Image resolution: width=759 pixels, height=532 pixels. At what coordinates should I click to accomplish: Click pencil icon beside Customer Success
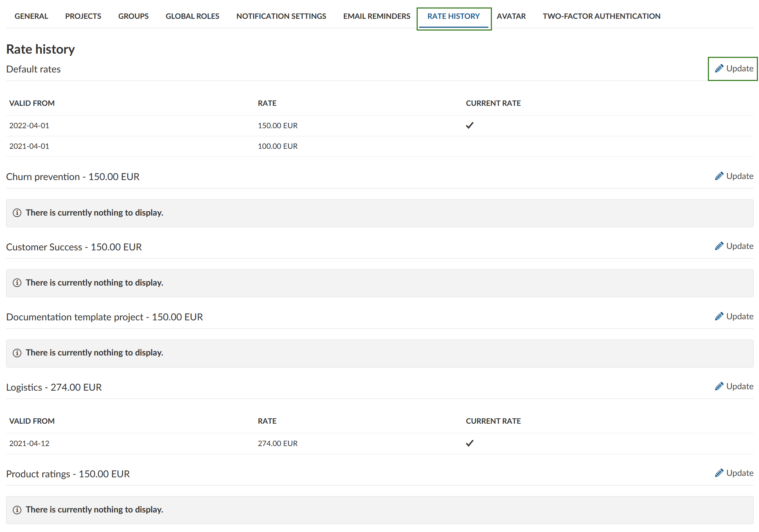pos(719,246)
